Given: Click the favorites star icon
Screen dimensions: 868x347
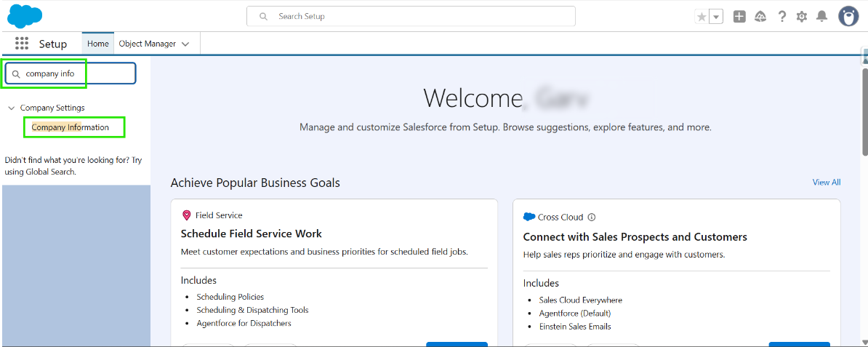Looking at the screenshot, I should coord(702,17).
